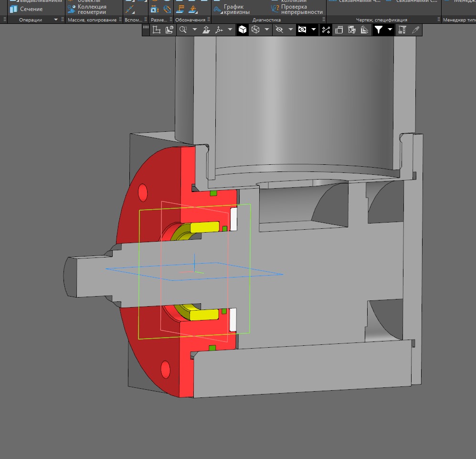Toggle wireframe cube display mode
The image size is (476, 459).
(x=255, y=30)
